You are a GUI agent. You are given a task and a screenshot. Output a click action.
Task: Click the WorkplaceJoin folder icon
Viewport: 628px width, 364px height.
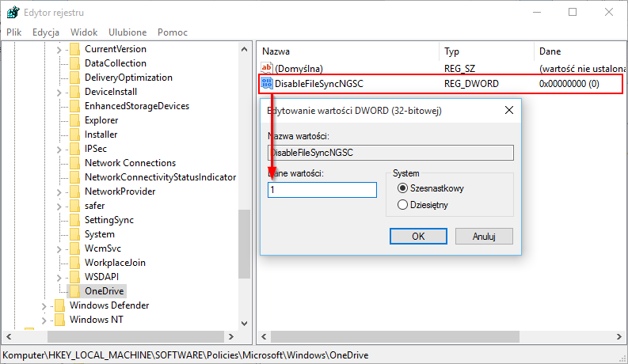point(74,263)
